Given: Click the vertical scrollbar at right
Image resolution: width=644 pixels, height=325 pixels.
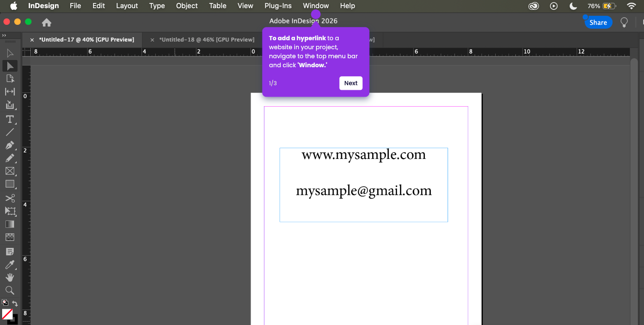Looking at the screenshot, I should pos(634,191).
